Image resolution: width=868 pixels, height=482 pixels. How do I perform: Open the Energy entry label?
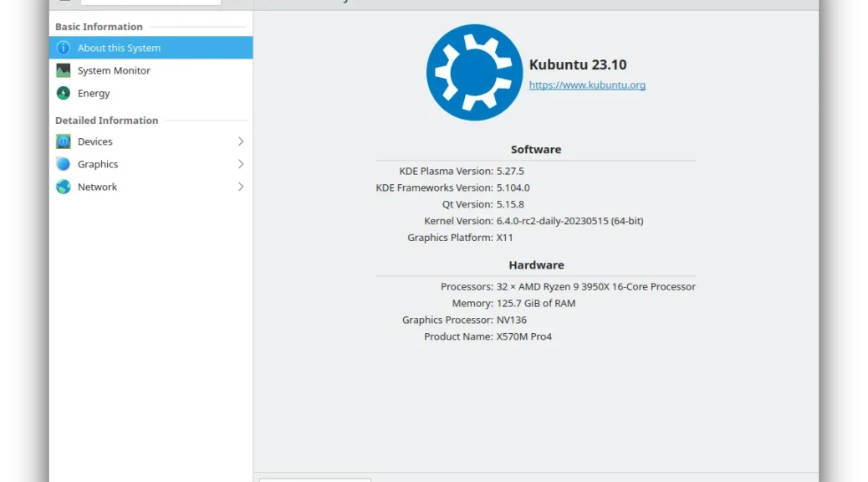[x=94, y=93]
